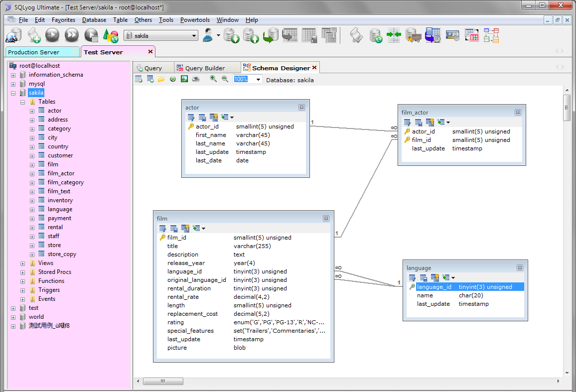The height and width of the screenshot is (392, 576).
Task: Open the sakila database dropdown
Action: (x=194, y=36)
